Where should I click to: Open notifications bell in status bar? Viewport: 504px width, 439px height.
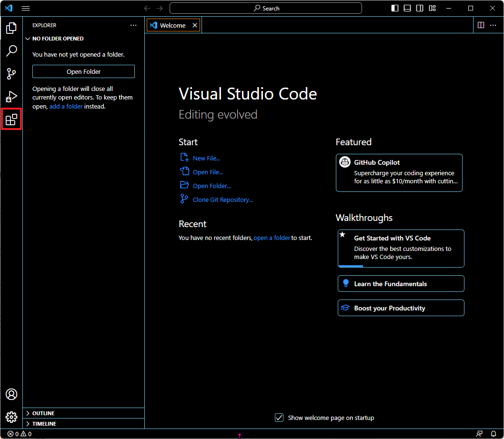[494, 434]
